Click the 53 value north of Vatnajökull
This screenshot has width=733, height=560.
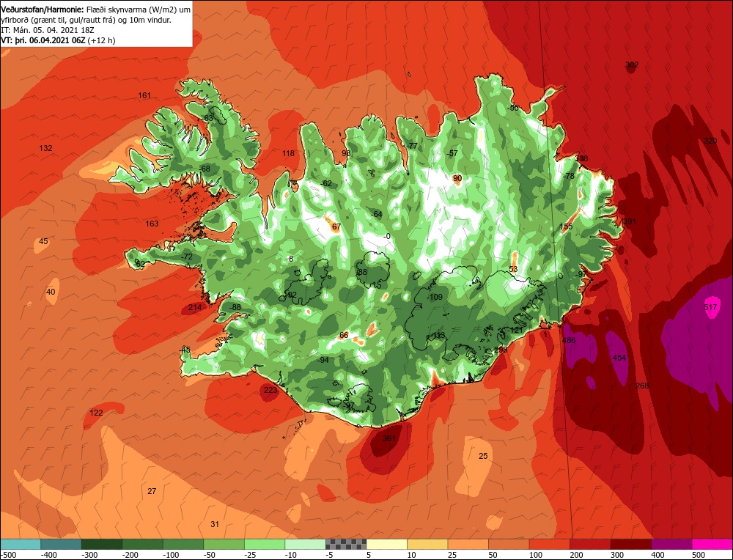pyautogui.click(x=513, y=269)
